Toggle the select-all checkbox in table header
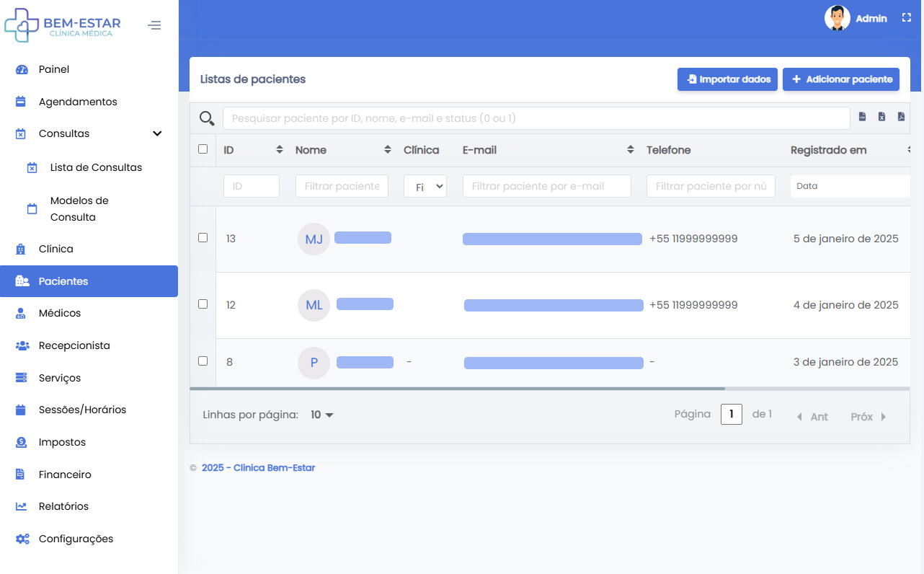The image size is (924, 574). click(203, 149)
